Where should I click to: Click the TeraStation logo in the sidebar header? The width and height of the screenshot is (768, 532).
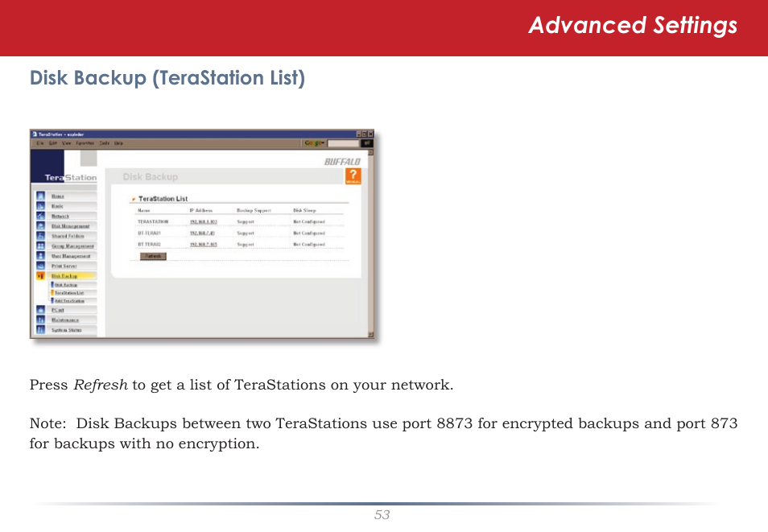71,177
